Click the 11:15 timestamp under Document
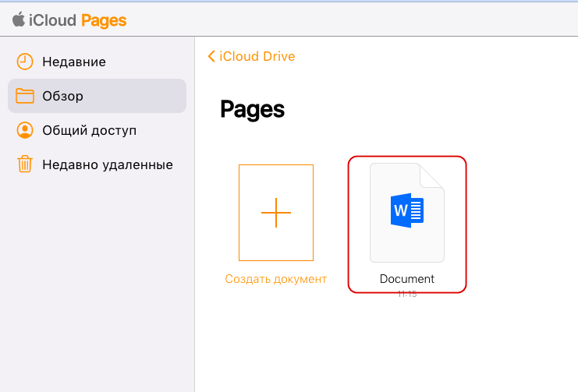 [407, 294]
